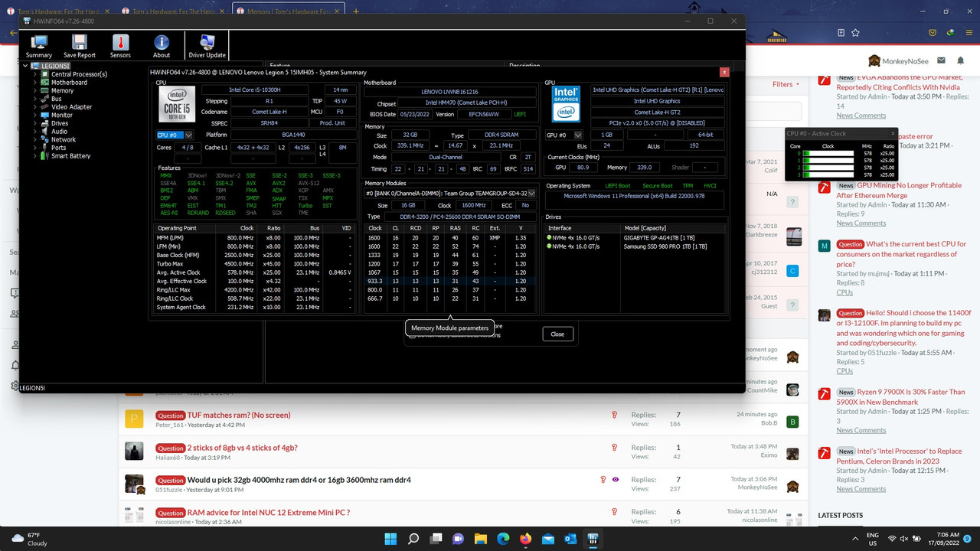The width and height of the screenshot is (980, 551).
Task: Launch Driver Update from toolbar
Action: (x=207, y=46)
